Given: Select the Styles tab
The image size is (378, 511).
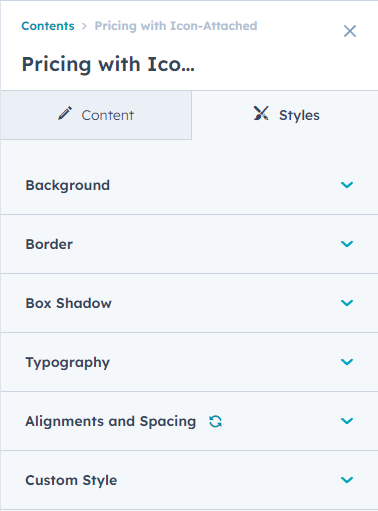Looking at the screenshot, I should [285, 115].
